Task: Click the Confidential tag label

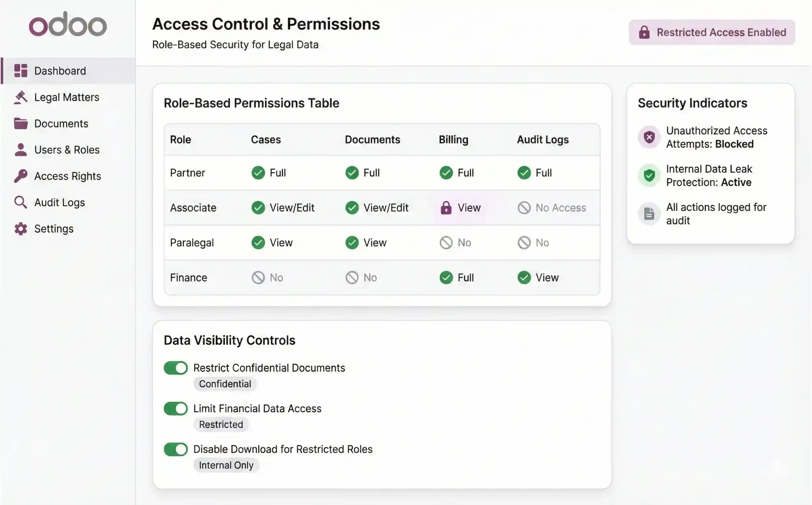Action: point(225,384)
